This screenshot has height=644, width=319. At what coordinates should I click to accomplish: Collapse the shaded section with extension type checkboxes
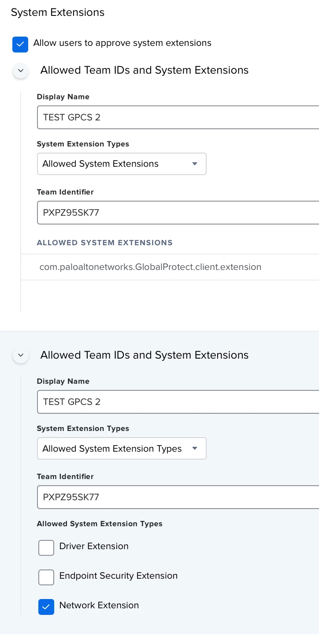(x=21, y=355)
